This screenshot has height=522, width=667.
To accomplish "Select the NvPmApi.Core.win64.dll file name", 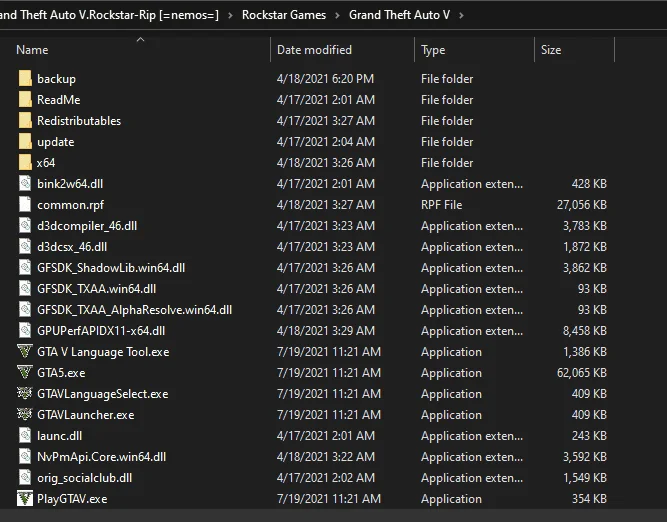I will coord(101,457).
